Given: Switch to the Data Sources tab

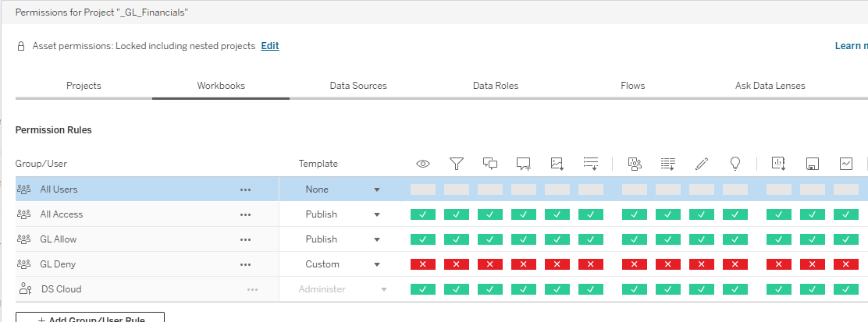Looking at the screenshot, I should point(358,86).
